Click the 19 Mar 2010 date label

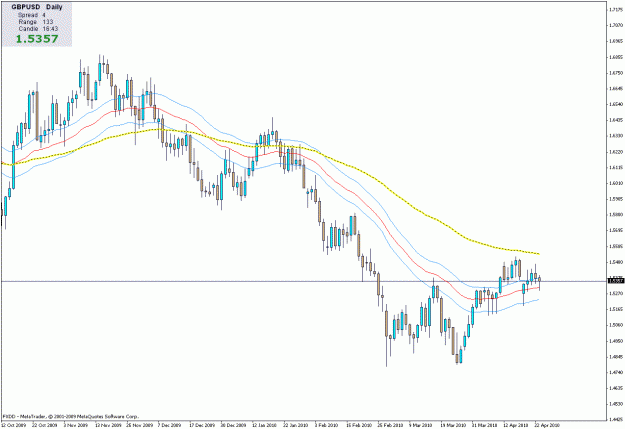click(x=453, y=425)
